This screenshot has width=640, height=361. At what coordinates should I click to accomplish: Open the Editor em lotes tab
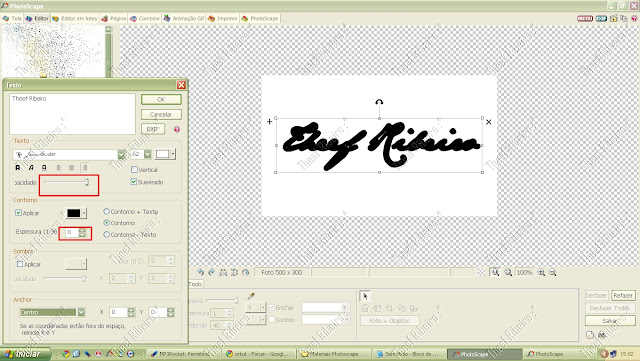pyautogui.click(x=75, y=19)
